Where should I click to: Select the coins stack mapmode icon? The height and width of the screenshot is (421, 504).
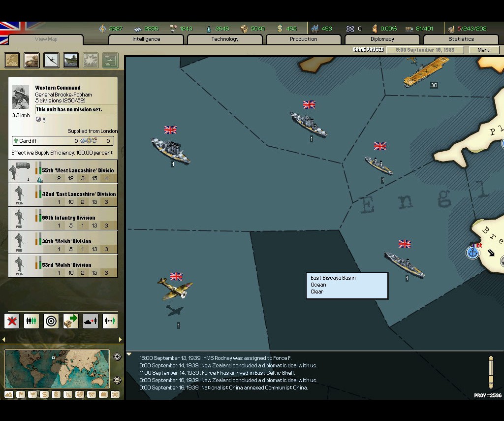(56, 394)
